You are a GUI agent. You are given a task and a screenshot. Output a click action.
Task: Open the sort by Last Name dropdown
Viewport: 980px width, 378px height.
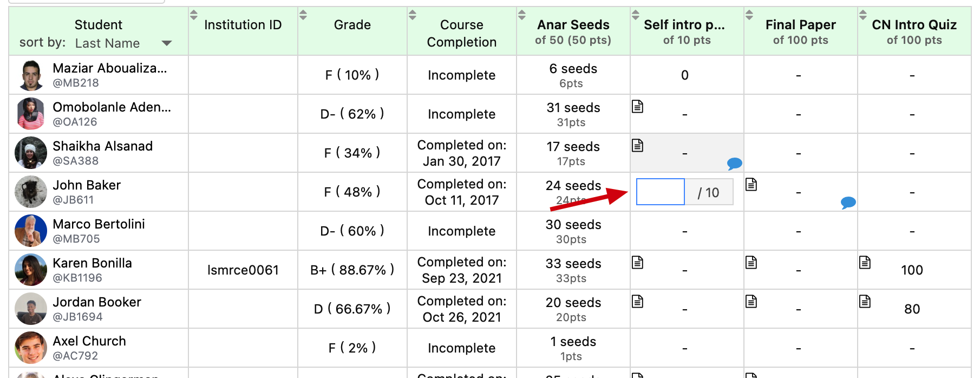(x=123, y=43)
